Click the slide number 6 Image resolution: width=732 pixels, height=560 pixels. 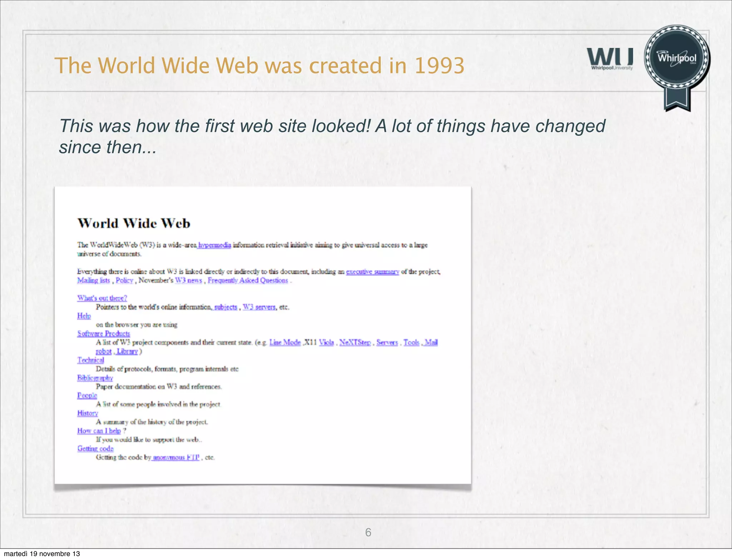[x=368, y=532]
